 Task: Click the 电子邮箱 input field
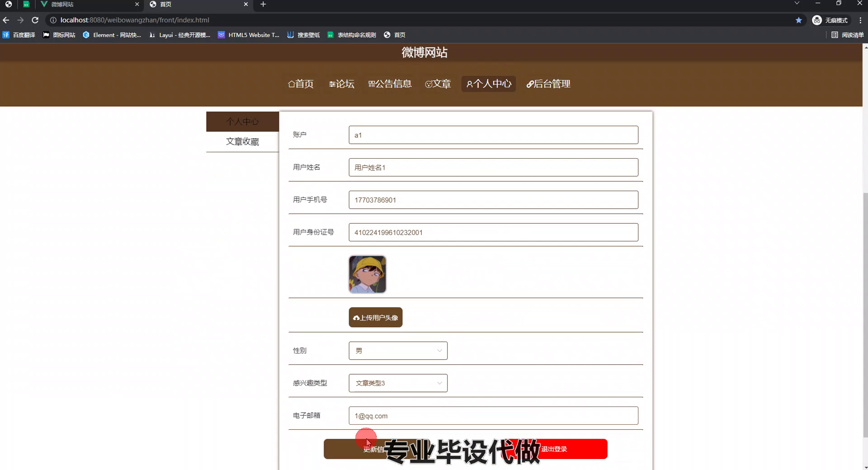(493, 416)
